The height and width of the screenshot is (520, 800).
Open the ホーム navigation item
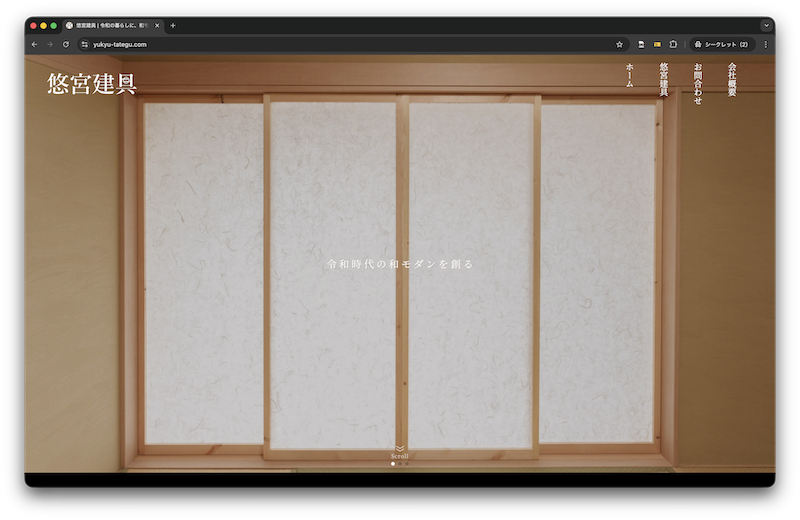pyautogui.click(x=629, y=76)
